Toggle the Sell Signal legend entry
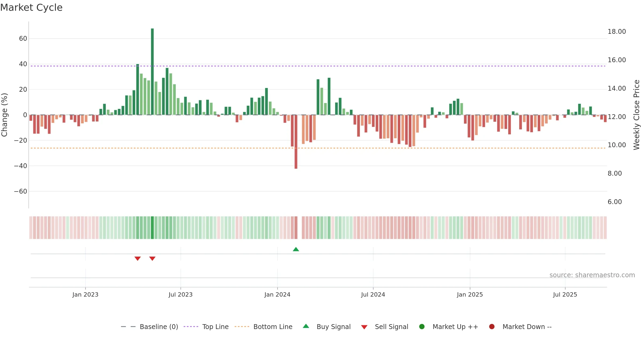Viewport: 644px width, 362px height. click(385, 327)
